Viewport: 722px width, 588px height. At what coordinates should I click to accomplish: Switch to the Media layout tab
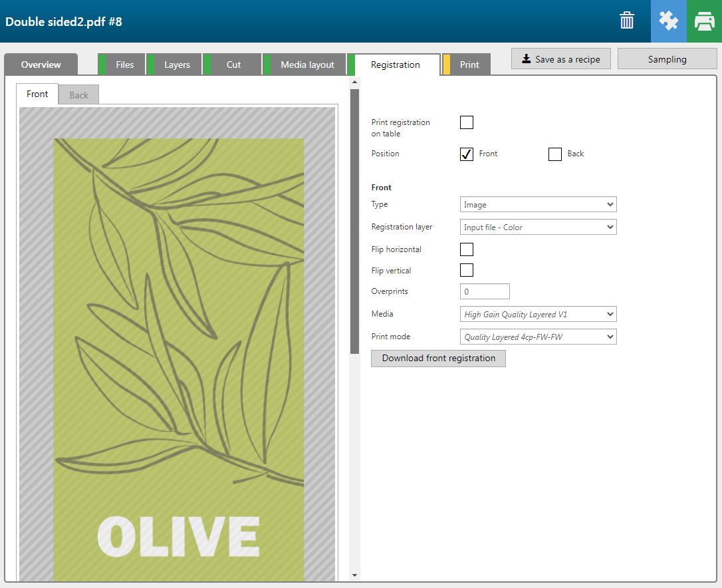307,65
